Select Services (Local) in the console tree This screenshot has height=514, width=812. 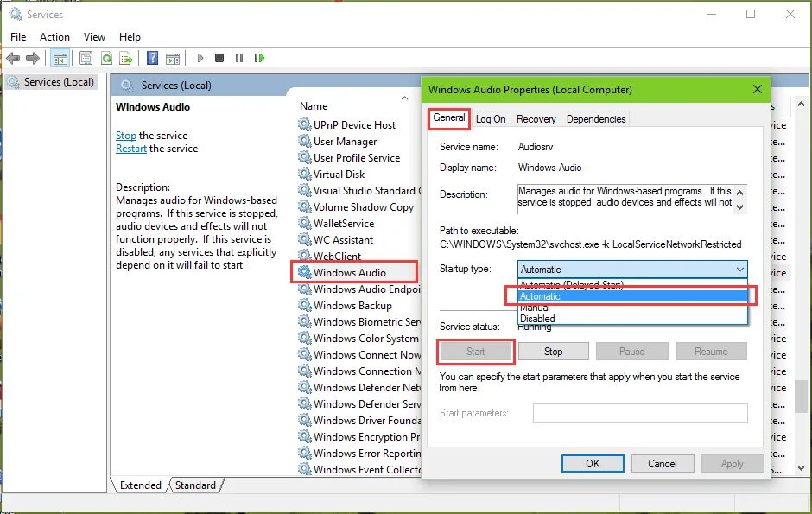tap(51, 82)
